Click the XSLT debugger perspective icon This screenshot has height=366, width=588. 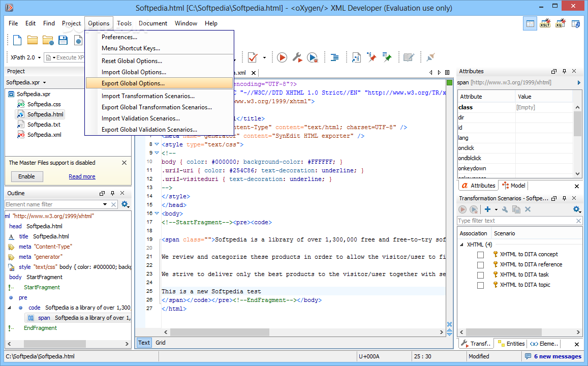pos(545,23)
